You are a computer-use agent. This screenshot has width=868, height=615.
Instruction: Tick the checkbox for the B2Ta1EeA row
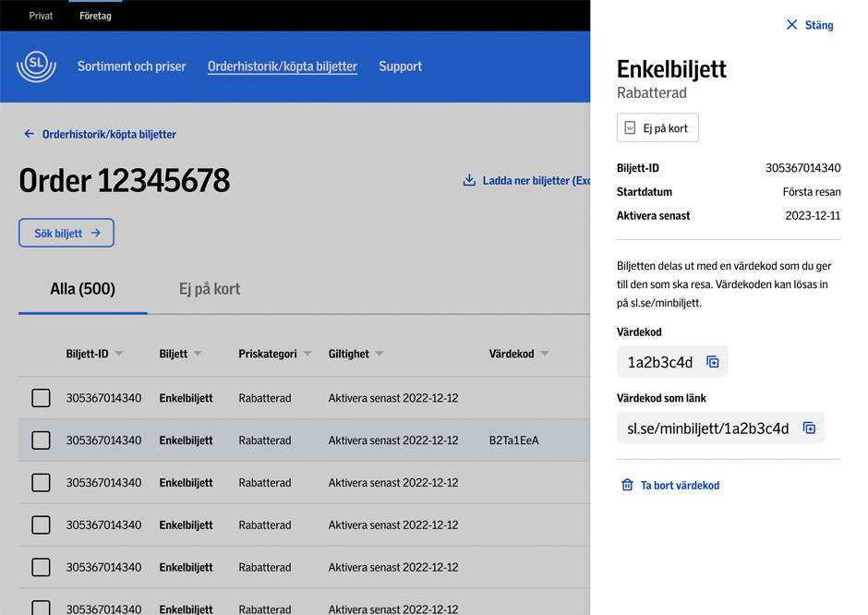click(x=41, y=440)
